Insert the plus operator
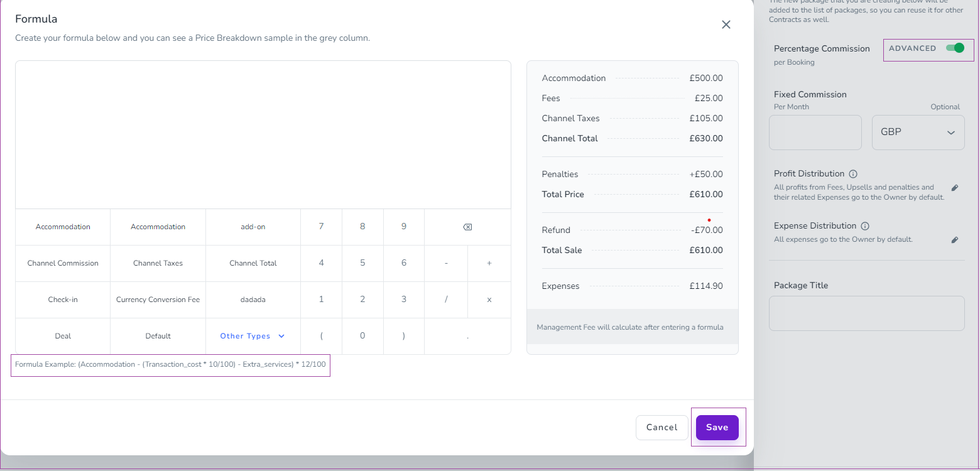The height and width of the screenshot is (471, 980). (x=489, y=264)
